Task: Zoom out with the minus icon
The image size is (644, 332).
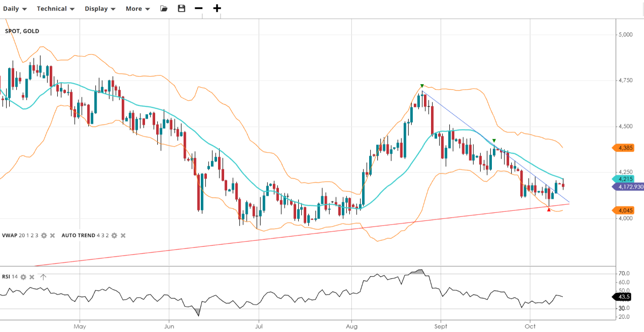Action: [x=199, y=9]
